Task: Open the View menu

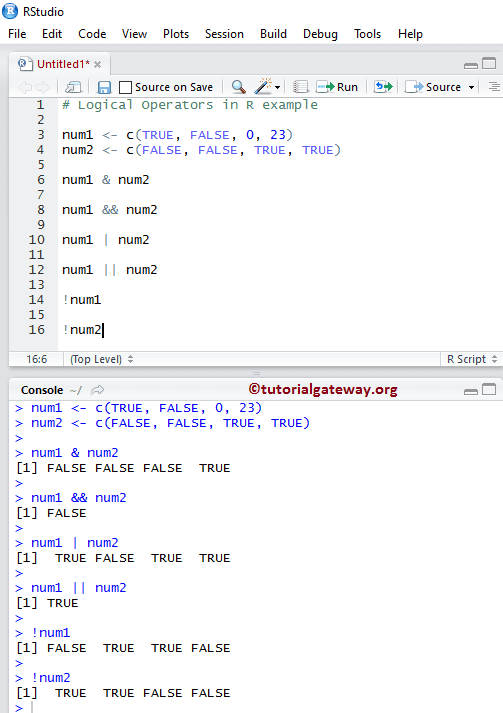Action: point(134,34)
